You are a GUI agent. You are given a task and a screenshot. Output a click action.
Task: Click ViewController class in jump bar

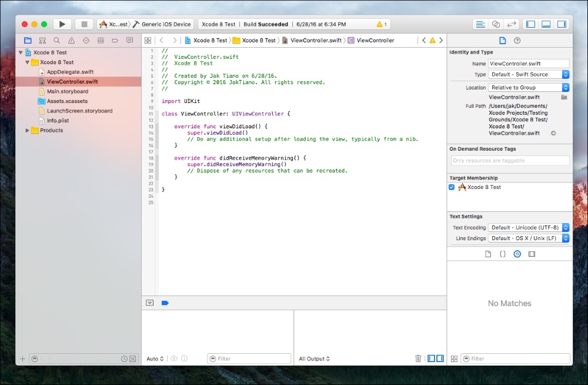tap(371, 40)
